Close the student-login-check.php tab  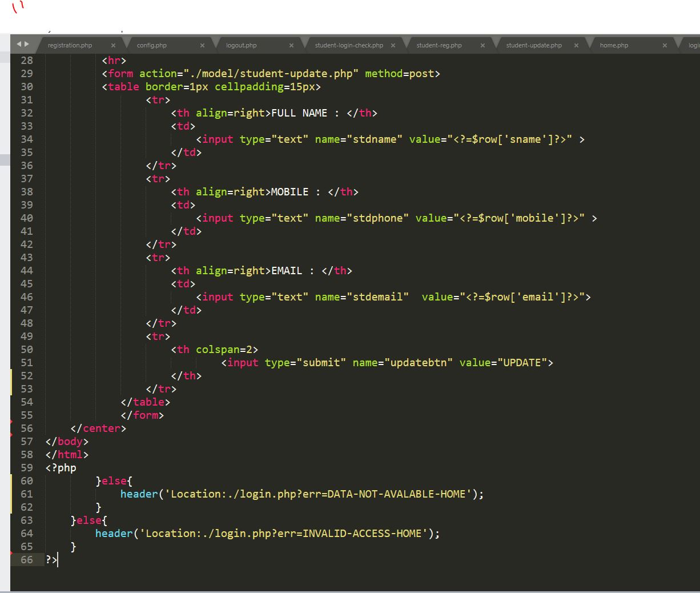pos(393,45)
